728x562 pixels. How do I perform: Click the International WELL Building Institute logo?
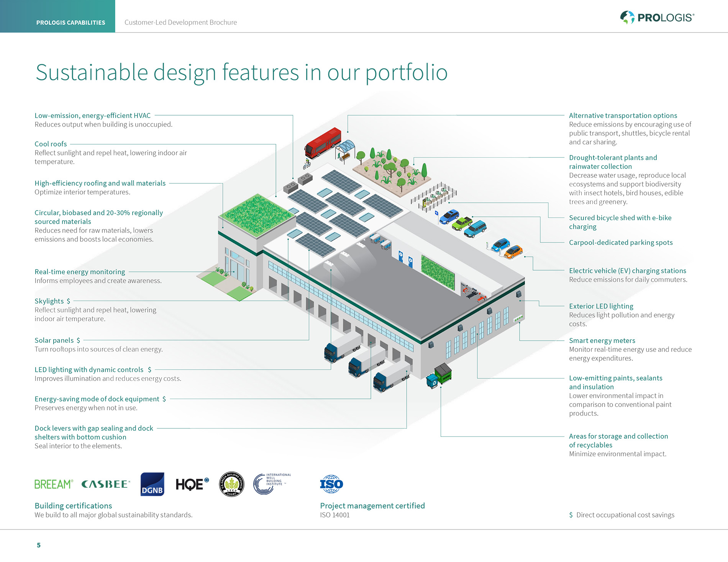tap(272, 484)
